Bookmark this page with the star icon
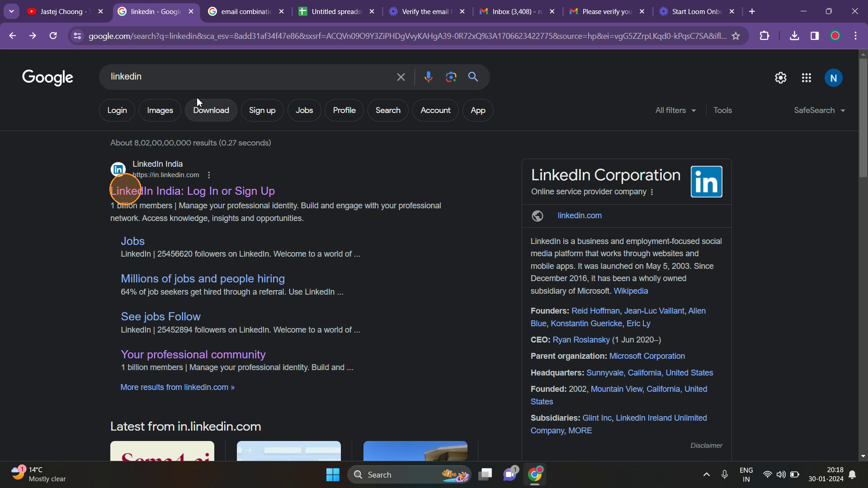The height and width of the screenshot is (488, 868). [x=736, y=36]
